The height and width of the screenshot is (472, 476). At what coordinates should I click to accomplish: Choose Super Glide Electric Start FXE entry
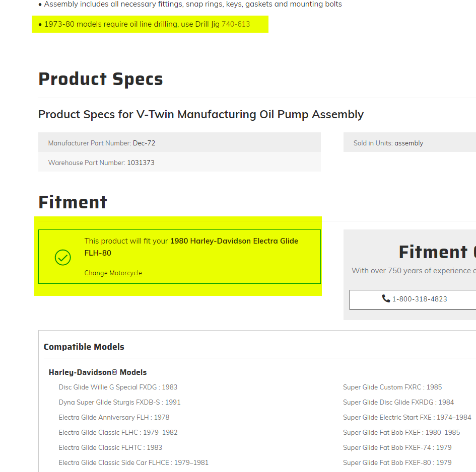(x=407, y=417)
